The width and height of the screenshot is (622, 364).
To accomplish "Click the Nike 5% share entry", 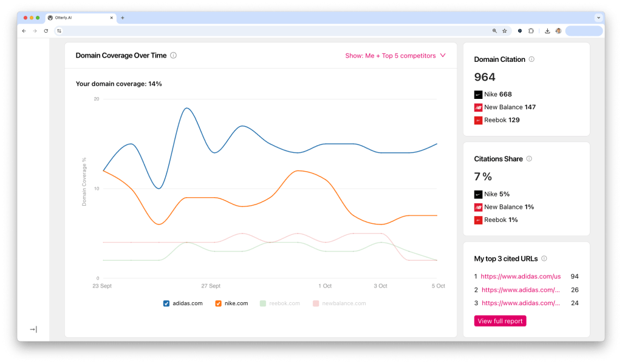I will (492, 195).
